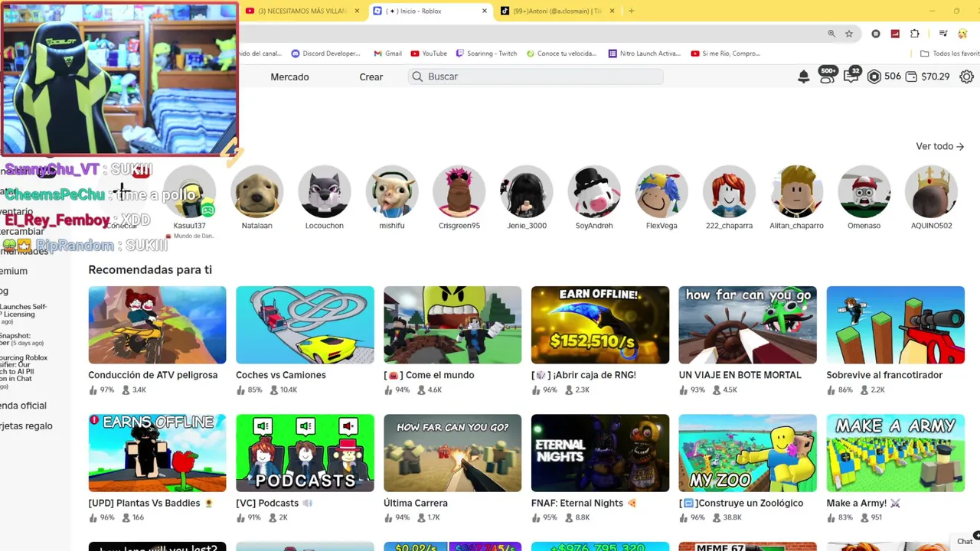
Task: Open friend avatar Crisgreen95
Action: point(459,191)
